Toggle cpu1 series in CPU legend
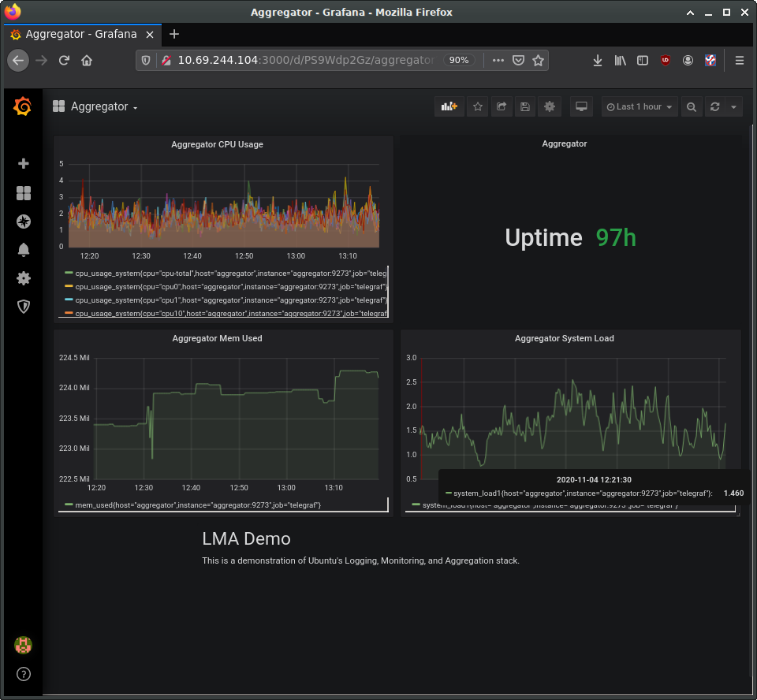Viewport: 757px width, 700px height. [x=231, y=300]
